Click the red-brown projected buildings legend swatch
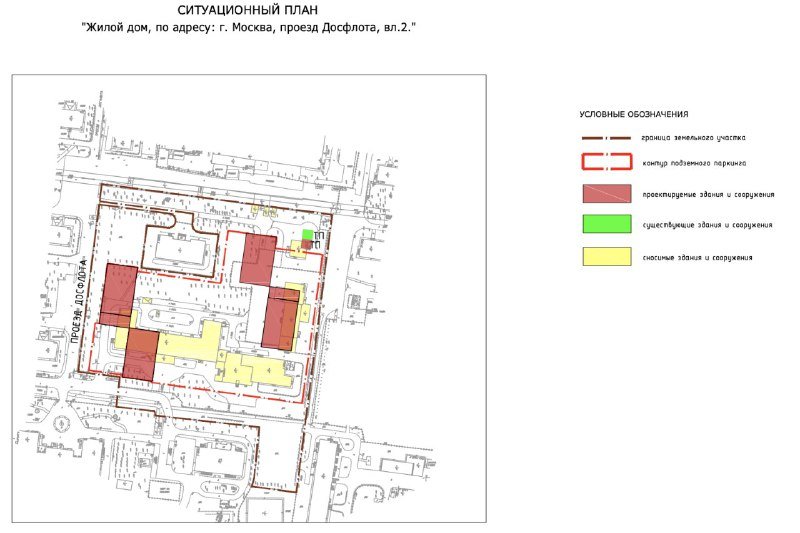This screenshot has height=533, width=800. (607, 194)
